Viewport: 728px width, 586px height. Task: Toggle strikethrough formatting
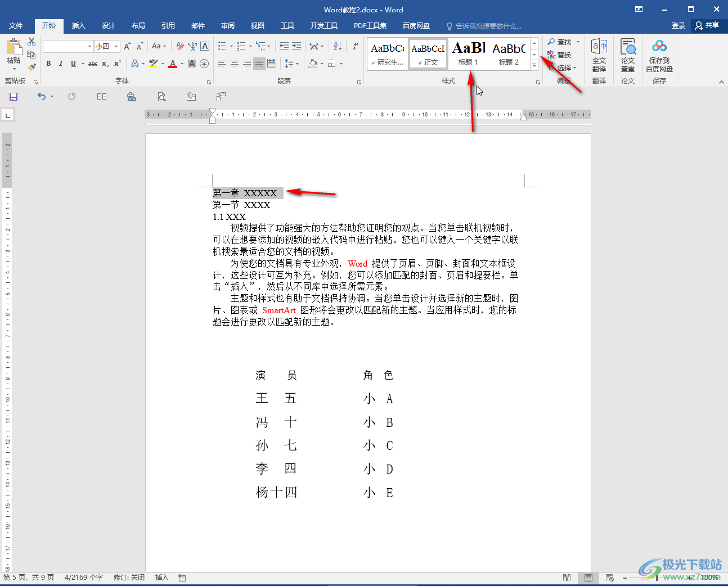[x=93, y=64]
